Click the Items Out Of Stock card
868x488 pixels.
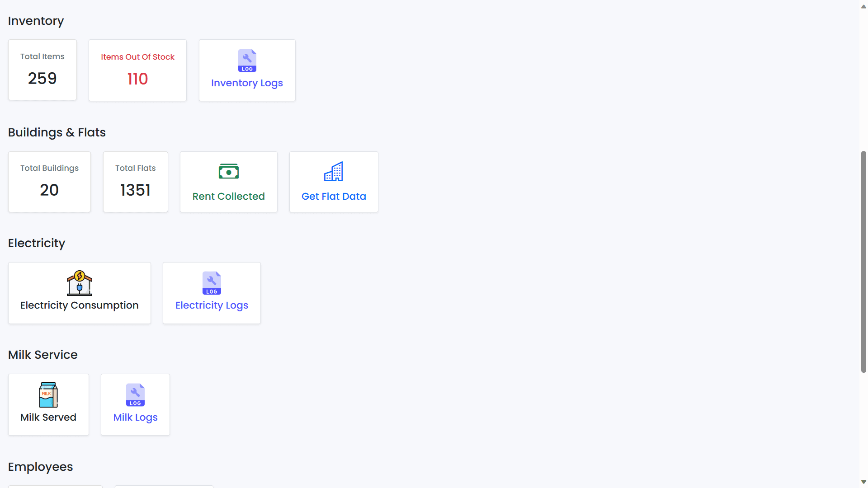137,70
